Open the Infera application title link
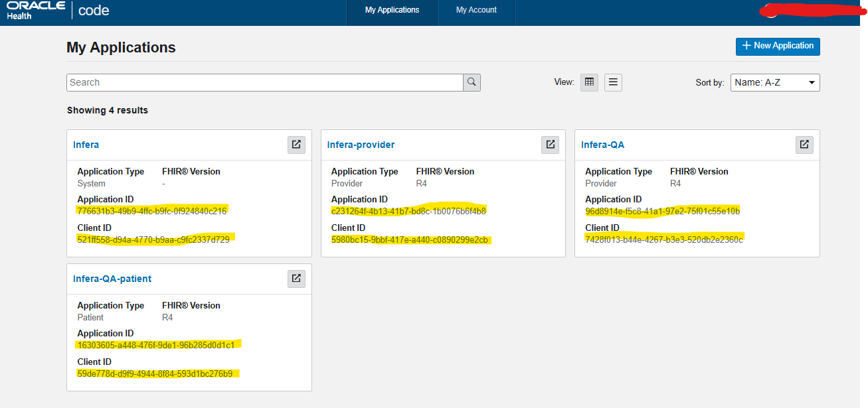Viewport: 868px width, 408px height. (86, 145)
